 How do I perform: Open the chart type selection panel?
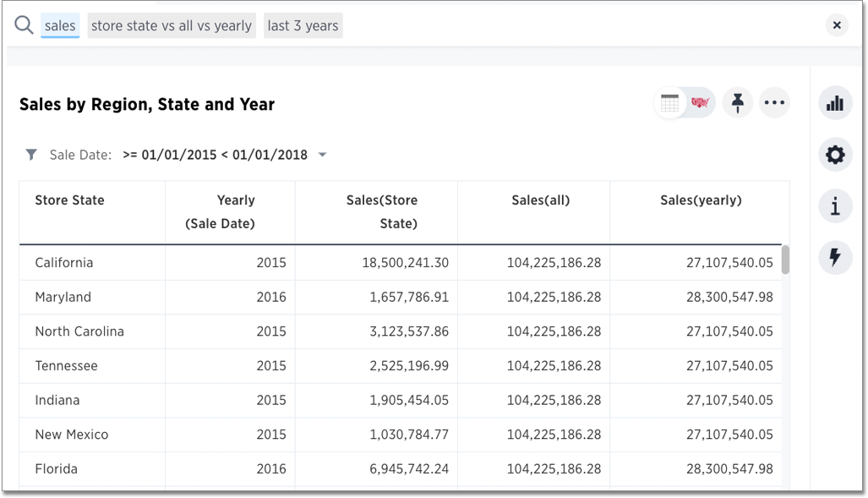[834, 101]
